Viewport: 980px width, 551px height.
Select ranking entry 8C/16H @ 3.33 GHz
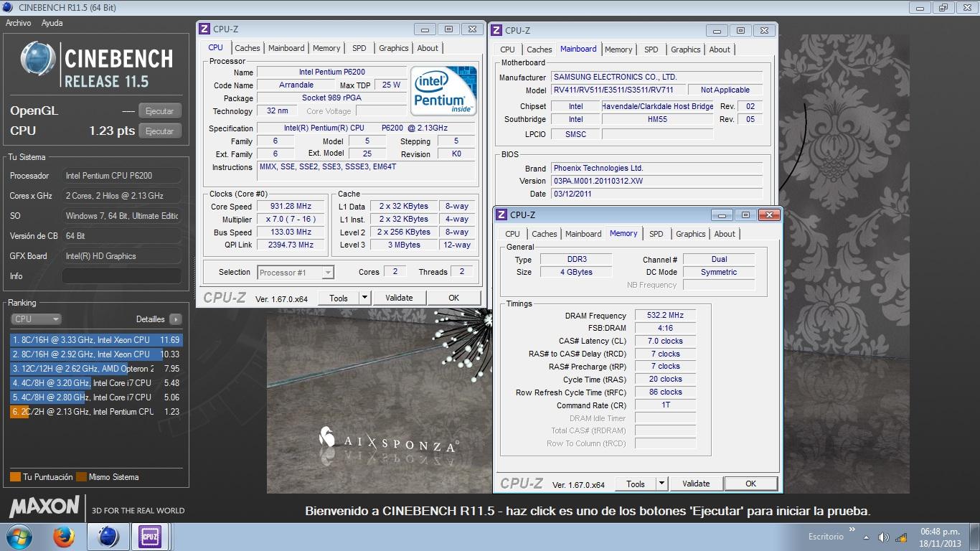pyautogui.click(x=96, y=340)
